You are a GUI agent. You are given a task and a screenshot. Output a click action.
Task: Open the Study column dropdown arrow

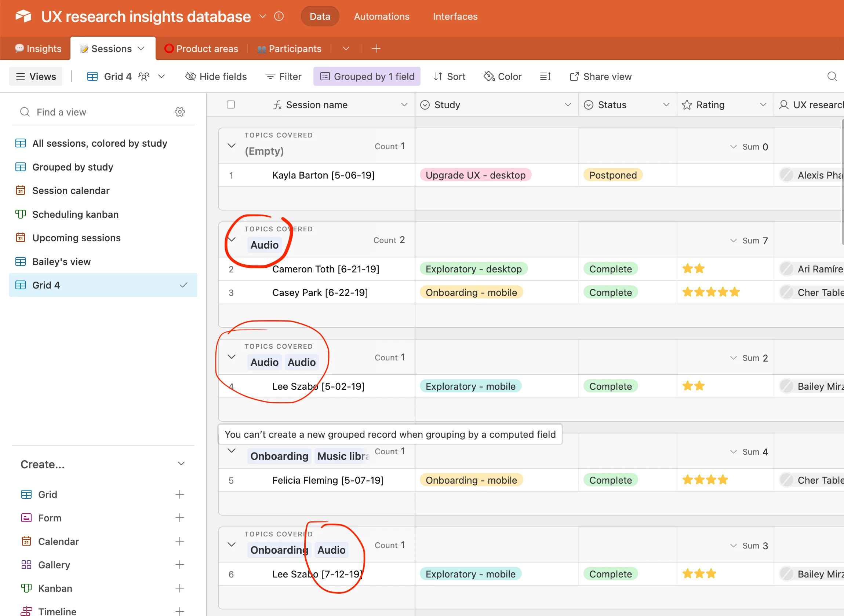tap(568, 105)
